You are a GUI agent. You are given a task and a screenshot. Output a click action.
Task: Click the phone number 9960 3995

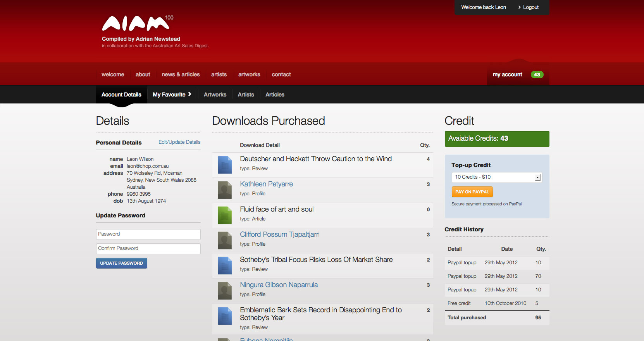coord(139,194)
